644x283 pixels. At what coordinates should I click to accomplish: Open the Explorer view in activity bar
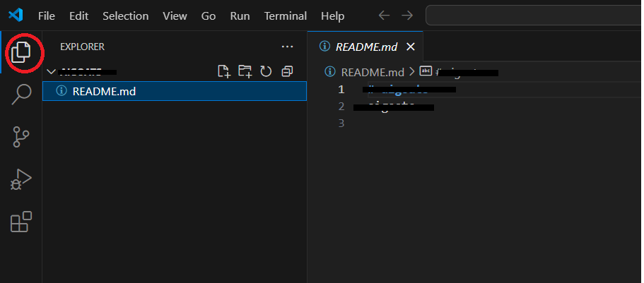tap(21, 52)
